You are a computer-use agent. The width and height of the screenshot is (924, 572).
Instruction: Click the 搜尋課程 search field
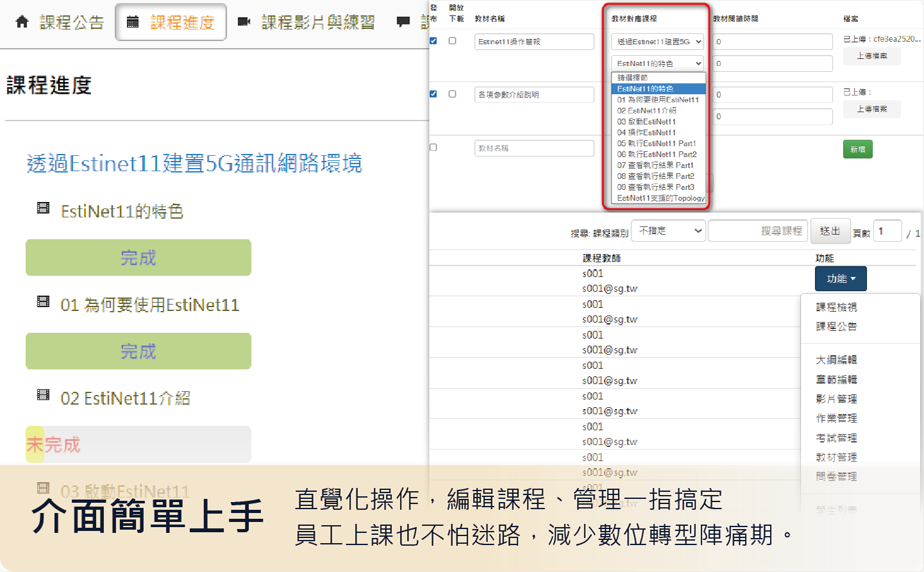click(758, 231)
